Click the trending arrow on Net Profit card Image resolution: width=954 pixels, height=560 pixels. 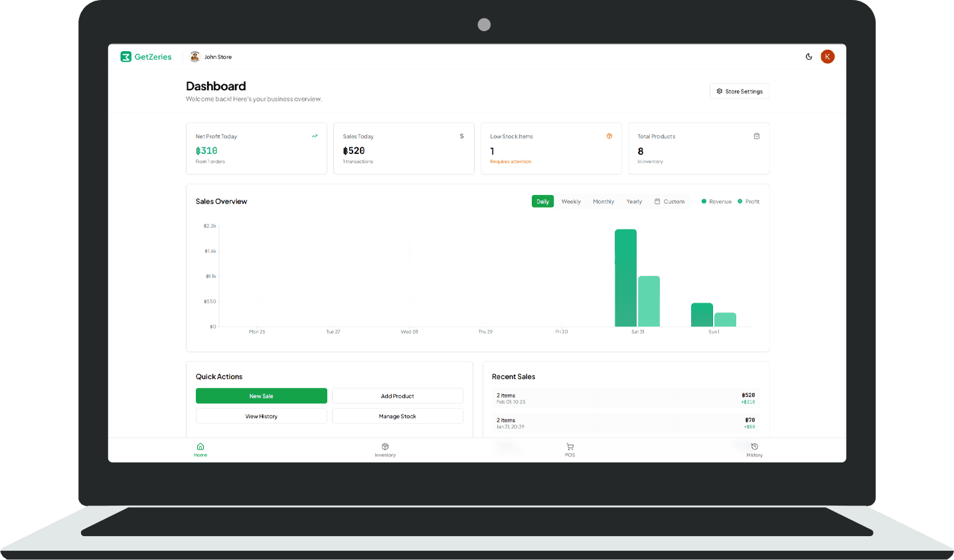coord(315,135)
